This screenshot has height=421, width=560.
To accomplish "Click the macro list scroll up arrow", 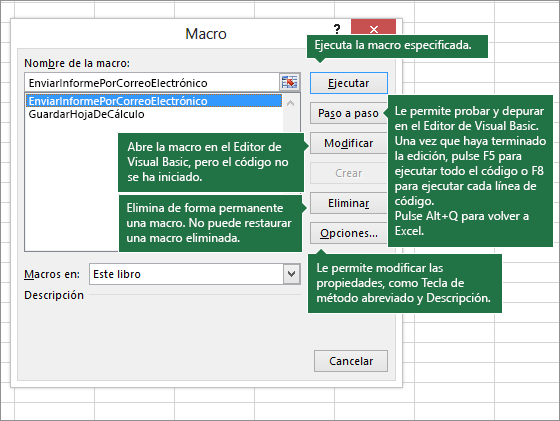I will coord(291,103).
